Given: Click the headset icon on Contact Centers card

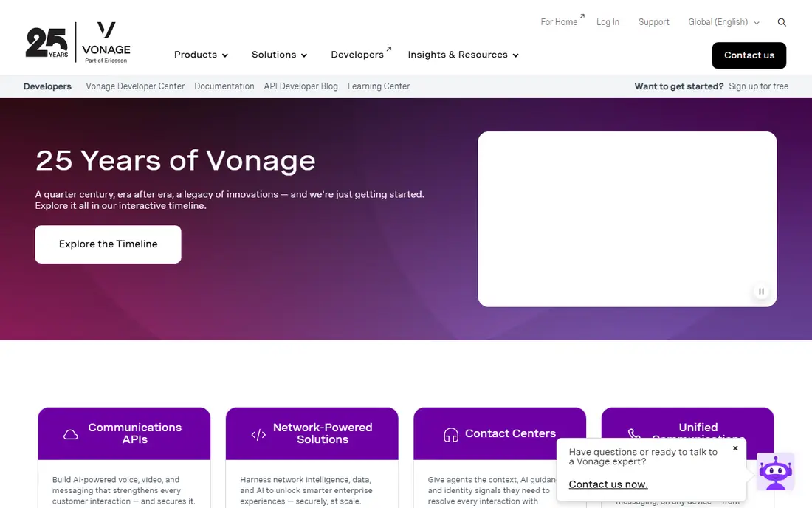Looking at the screenshot, I should coord(450,434).
